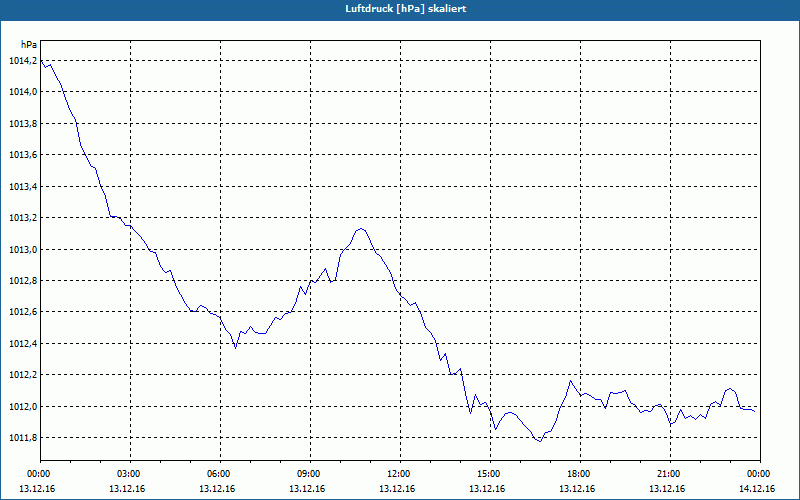Pick the '12:00' time label
Screen dimensions: 800x500
[x=400, y=474]
